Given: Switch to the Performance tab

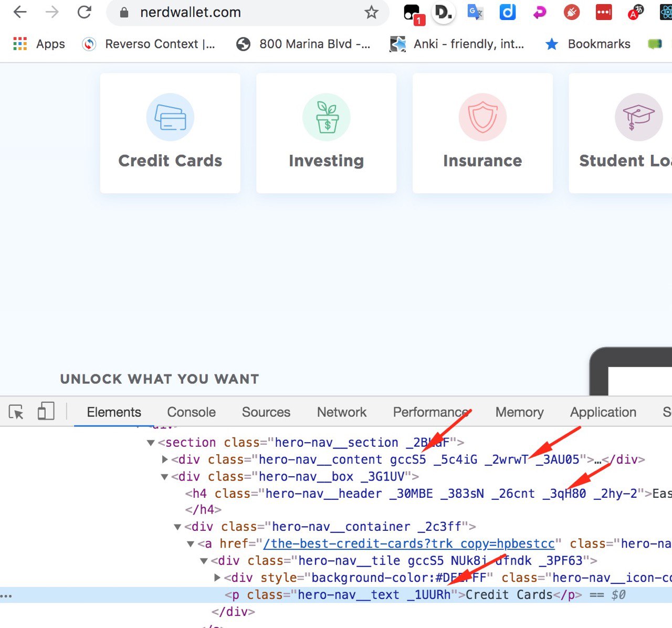Looking at the screenshot, I should point(430,412).
